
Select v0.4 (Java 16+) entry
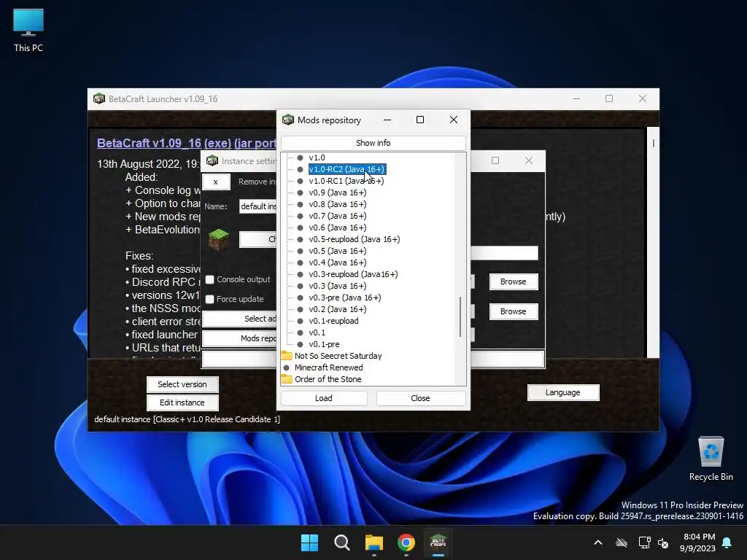pos(338,262)
